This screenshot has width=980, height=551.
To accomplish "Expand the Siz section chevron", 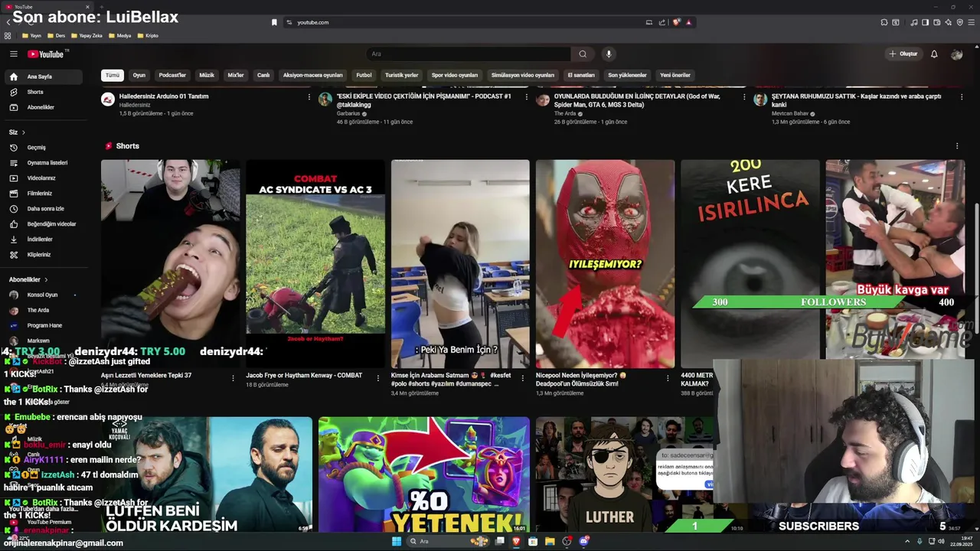I will pyautogui.click(x=23, y=132).
